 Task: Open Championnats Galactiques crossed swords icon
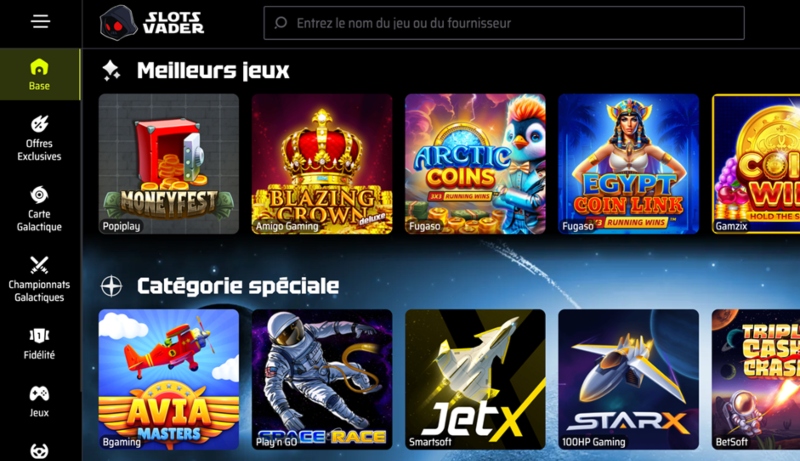click(39, 265)
